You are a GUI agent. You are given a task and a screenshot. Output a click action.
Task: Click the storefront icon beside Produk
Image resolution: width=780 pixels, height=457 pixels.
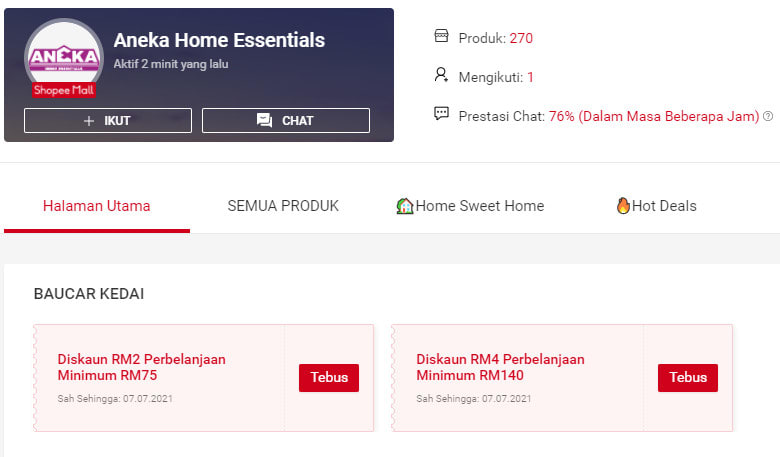(441, 36)
